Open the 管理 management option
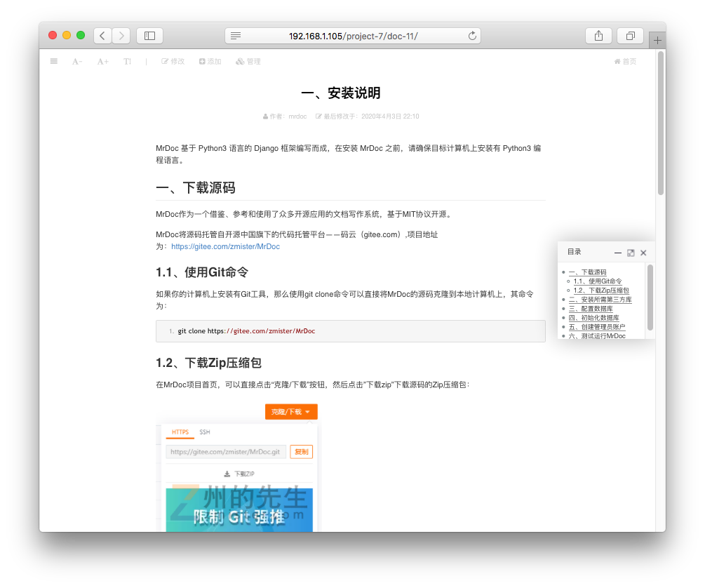This screenshot has width=705, height=588. [248, 62]
